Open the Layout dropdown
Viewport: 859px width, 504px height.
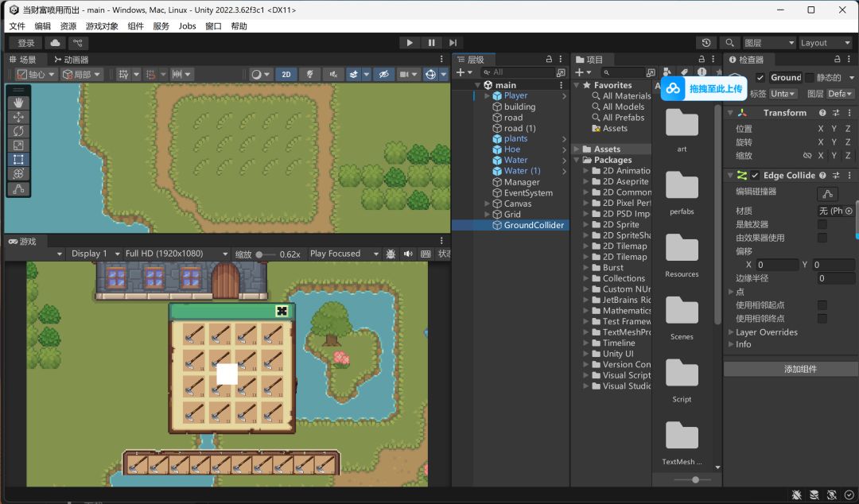[x=825, y=43]
